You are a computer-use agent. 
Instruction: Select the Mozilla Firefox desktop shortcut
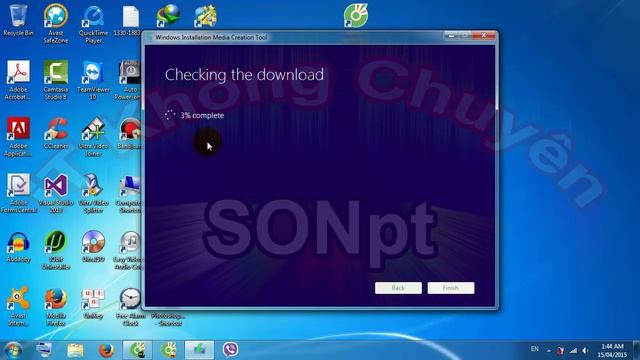[56, 306]
